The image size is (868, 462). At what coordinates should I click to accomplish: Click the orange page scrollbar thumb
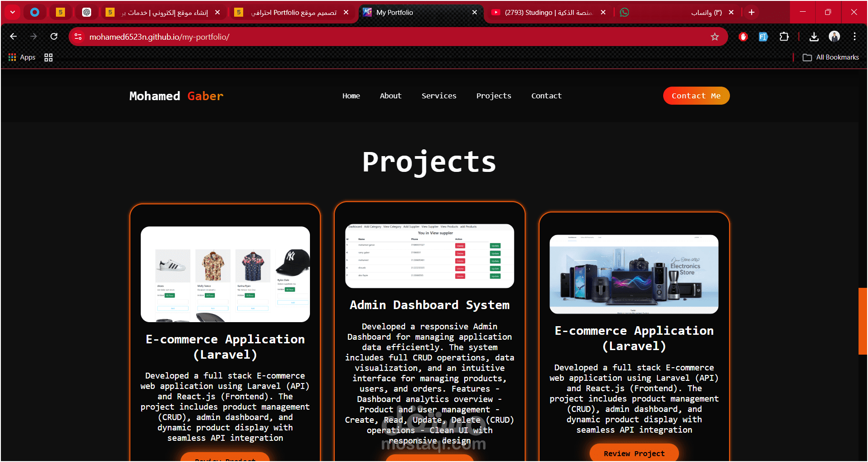pos(863,321)
